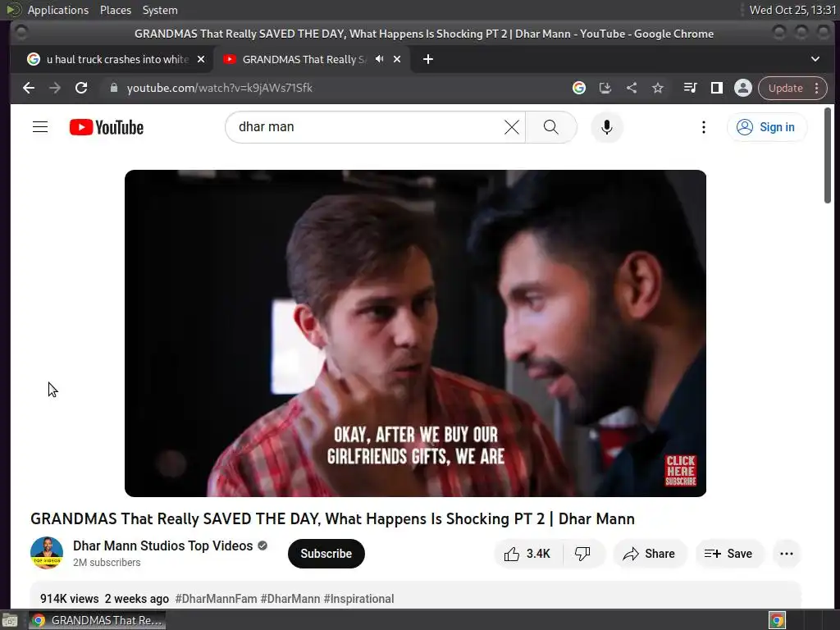The image size is (840, 630).
Task: Mute tab via speaker icon on YouTube tab
Action: [x=379, y=59]
